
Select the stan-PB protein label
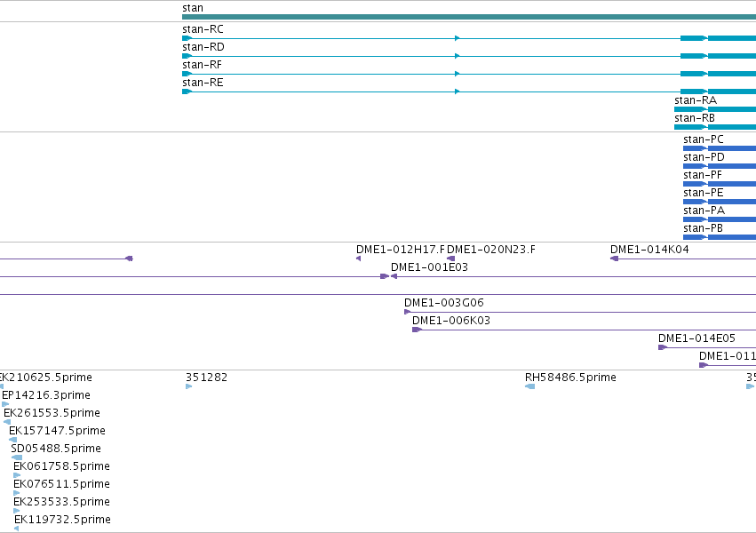703,228
